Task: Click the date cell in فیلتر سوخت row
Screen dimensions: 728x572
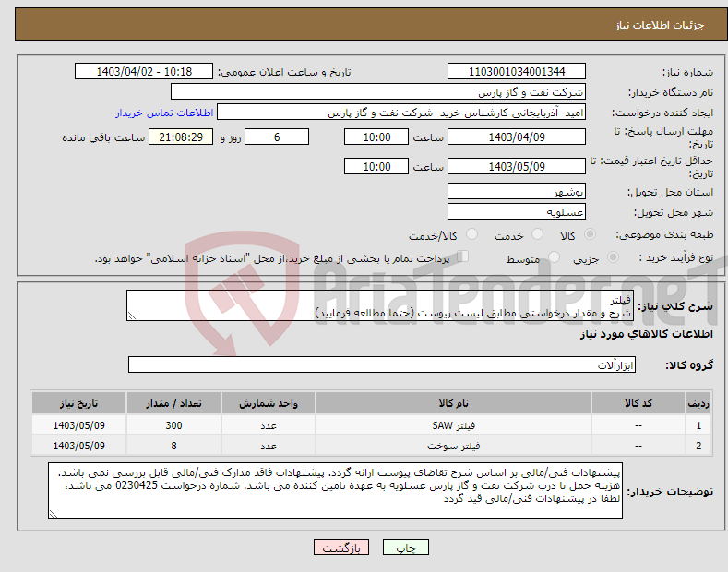Action: 79,446
